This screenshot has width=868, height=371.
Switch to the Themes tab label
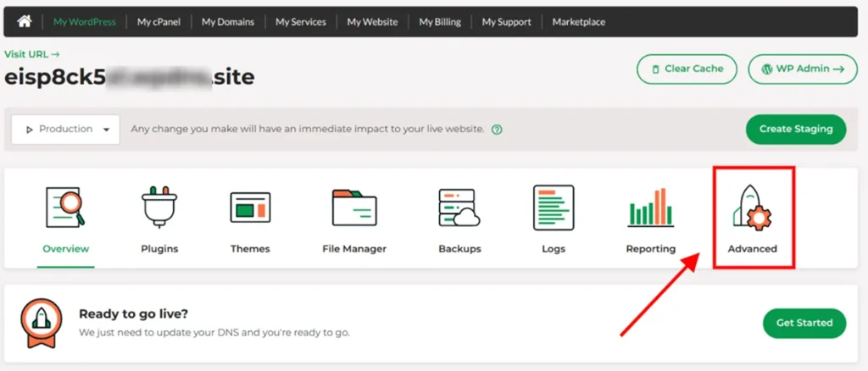point(250,249)
